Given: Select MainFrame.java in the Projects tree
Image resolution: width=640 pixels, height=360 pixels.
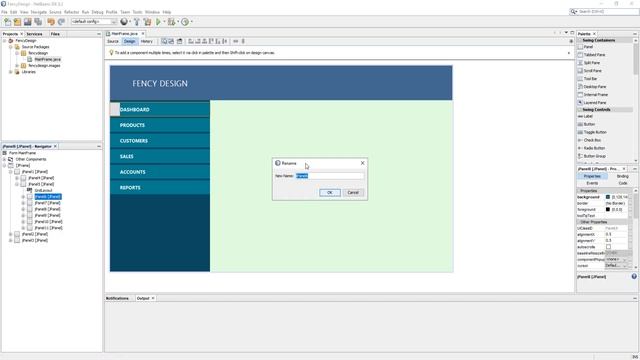Looking at the screenshot, I should tap(47, 60).
